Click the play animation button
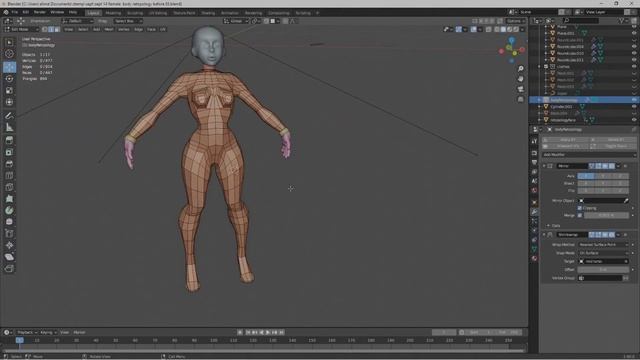Image resolution: width=640 pixels, height=360 pixels. pyautogui.click(x=268, y=332)
